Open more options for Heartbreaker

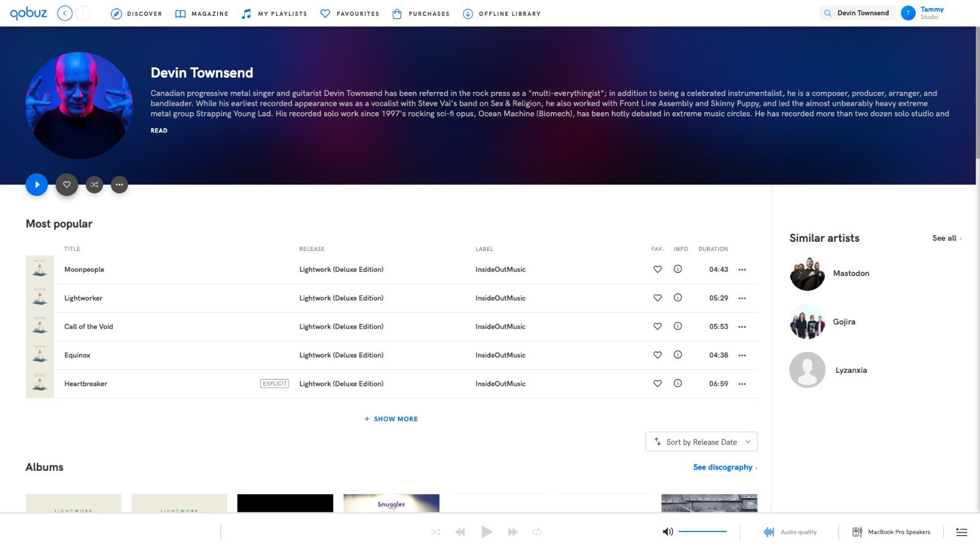742,384
